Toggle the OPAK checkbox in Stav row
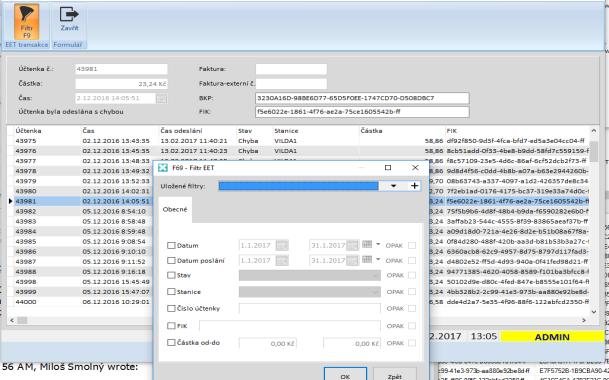 pos(412,275)
